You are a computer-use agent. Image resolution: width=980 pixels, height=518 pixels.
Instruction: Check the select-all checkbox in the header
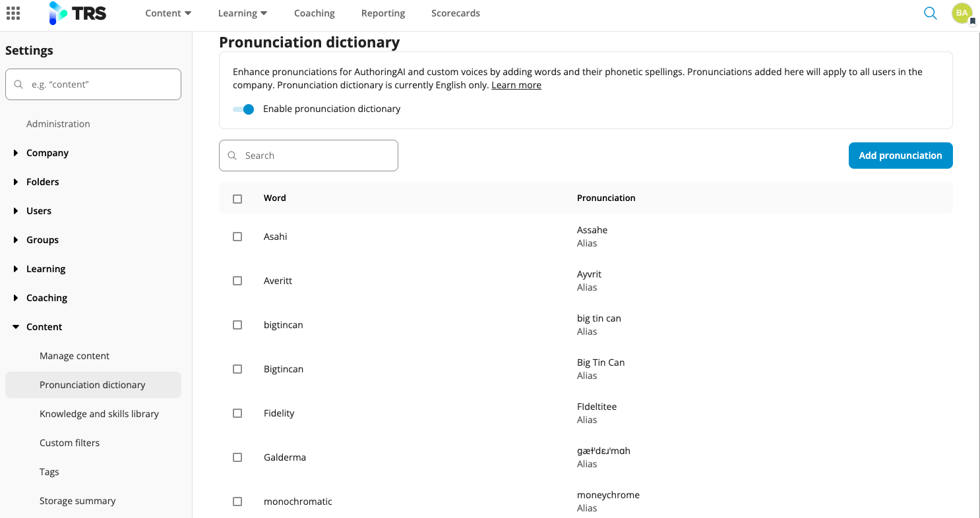[237, 198]
